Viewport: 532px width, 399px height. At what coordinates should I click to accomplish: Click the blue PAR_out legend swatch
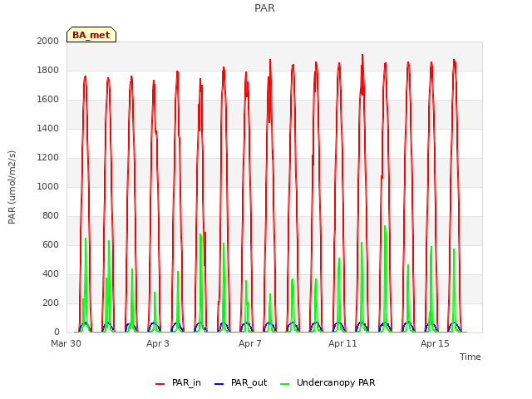pos(219,384)
